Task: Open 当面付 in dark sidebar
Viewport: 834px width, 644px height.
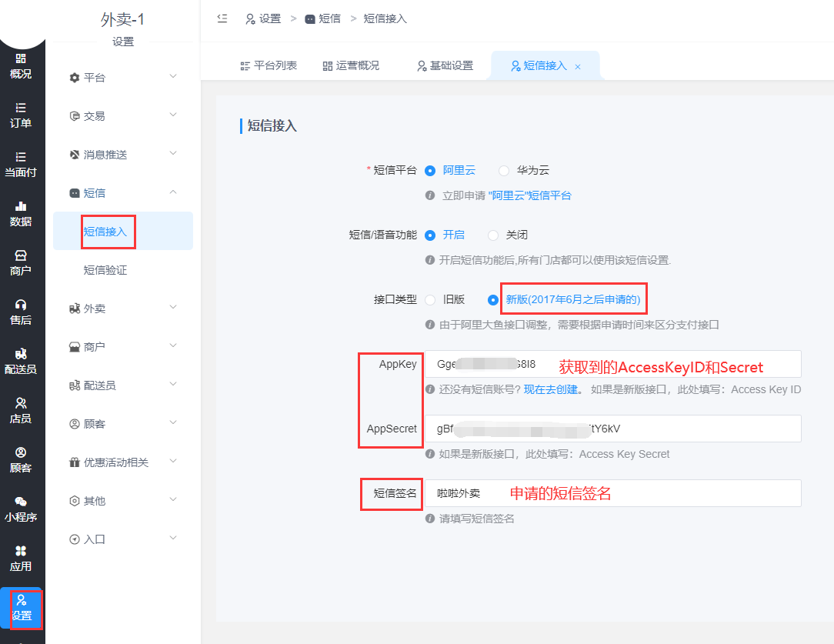Action: pos(21,165)
